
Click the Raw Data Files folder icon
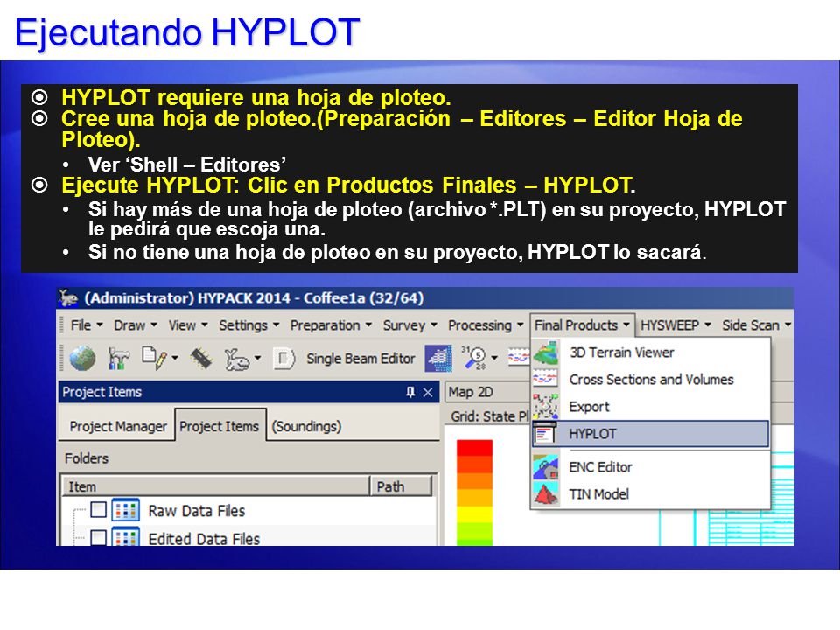[126, 510]
